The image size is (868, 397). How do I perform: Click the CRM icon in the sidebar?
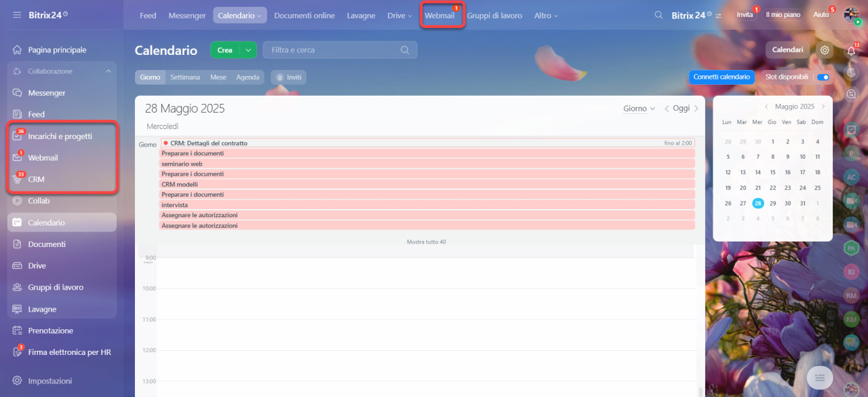coord(18,180)
